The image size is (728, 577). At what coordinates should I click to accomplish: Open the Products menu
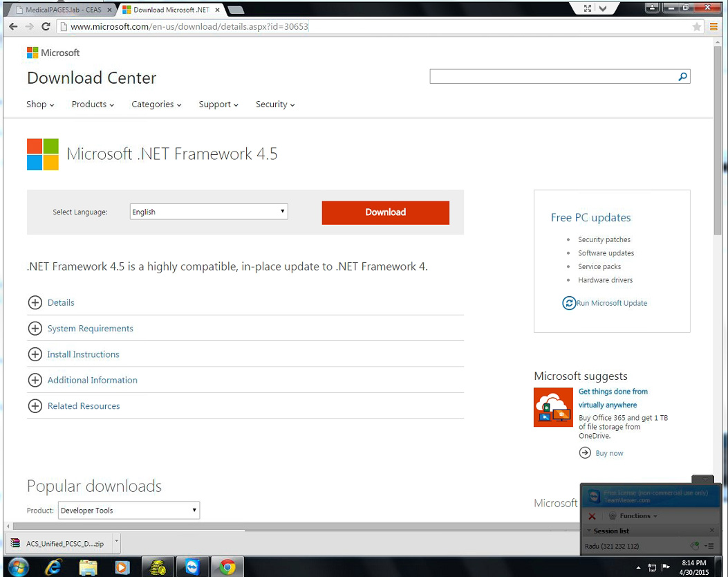[x=93, y=104]
